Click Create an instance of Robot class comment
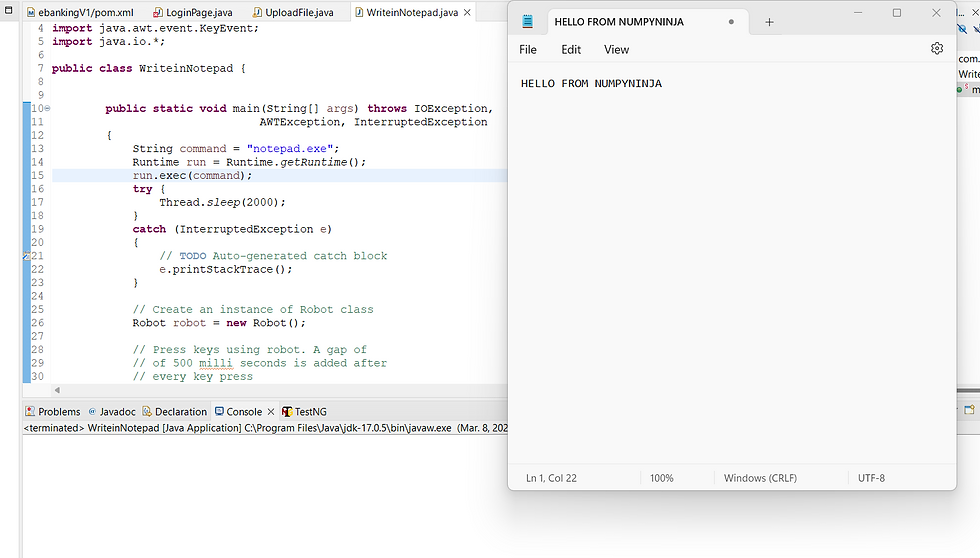 253,309
